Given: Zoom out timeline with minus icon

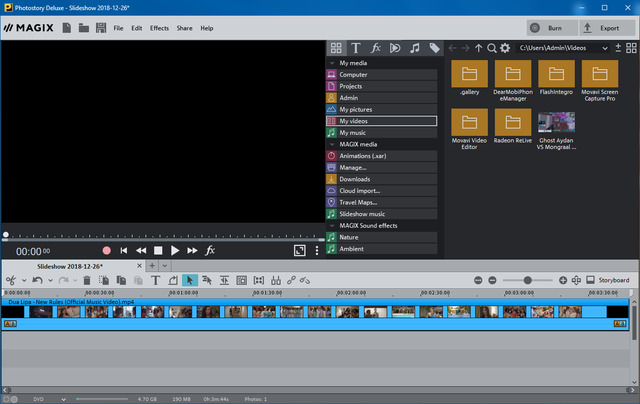Looking at the screenshot, I should pos(492,280).
